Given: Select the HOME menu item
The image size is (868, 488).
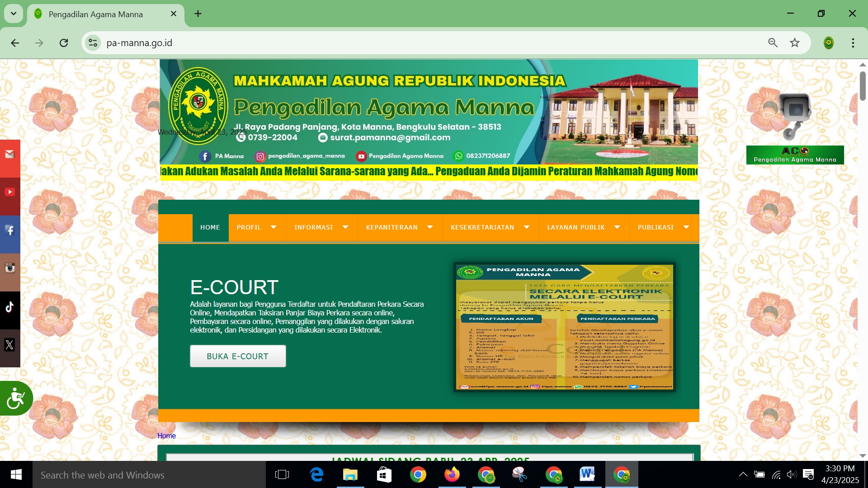Looking at the screenshot, I should click(210, 227).
